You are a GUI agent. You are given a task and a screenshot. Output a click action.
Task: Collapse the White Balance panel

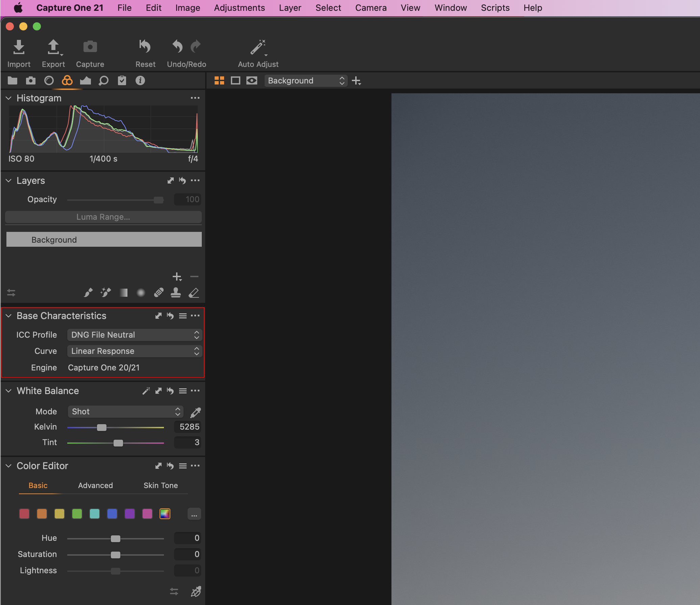click(9, 391)
